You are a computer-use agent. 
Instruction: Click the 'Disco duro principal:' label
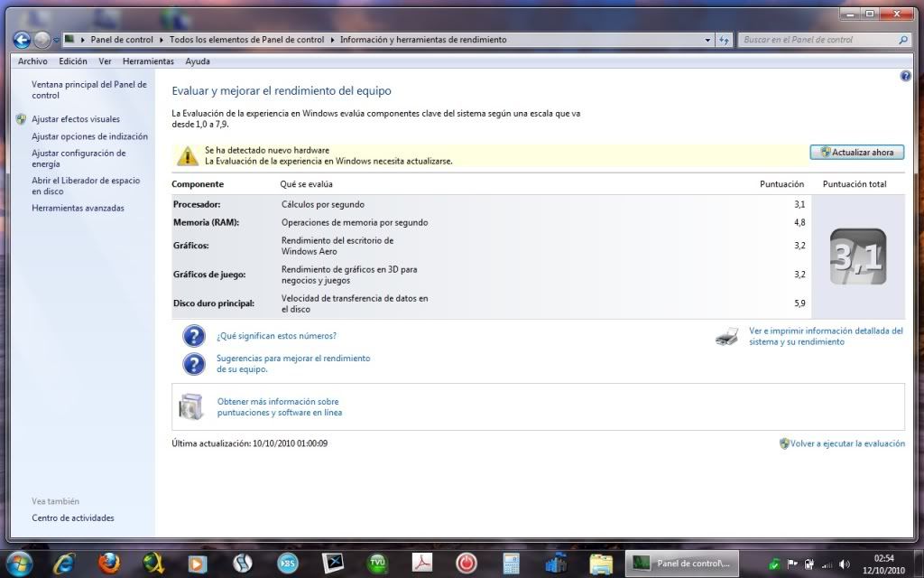tap(214, 303)
